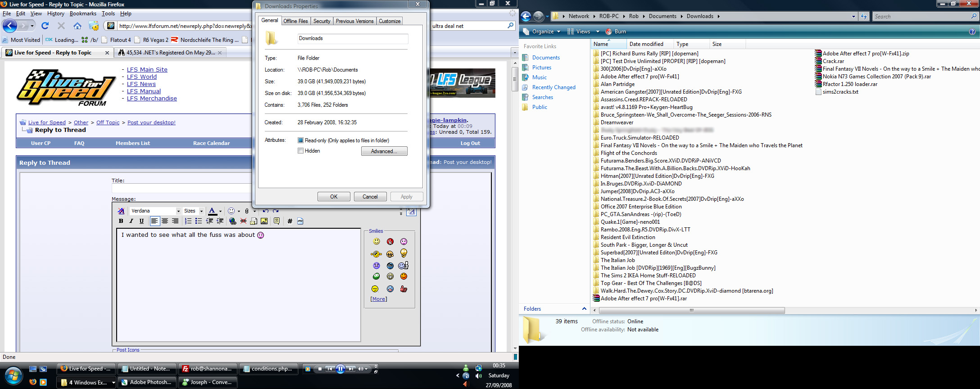Image resolution: width=980 pixels, height=389 pixels.
Task: Open the attachment dropdown arrow
Action: [x=254, y=211]
